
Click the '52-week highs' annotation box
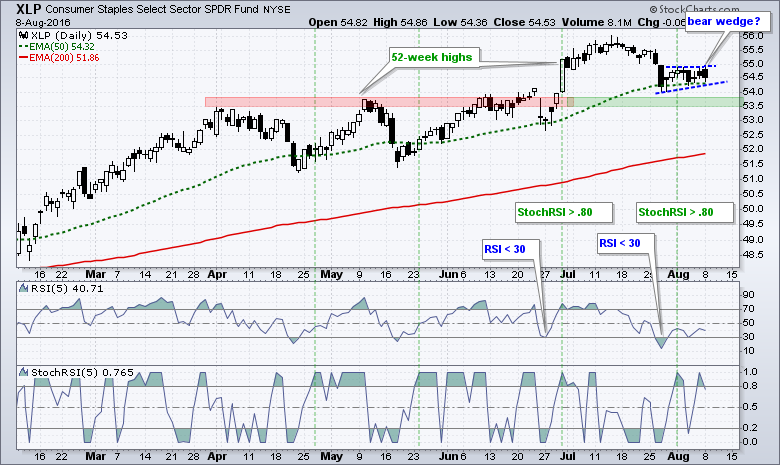(x=432, y=57)
